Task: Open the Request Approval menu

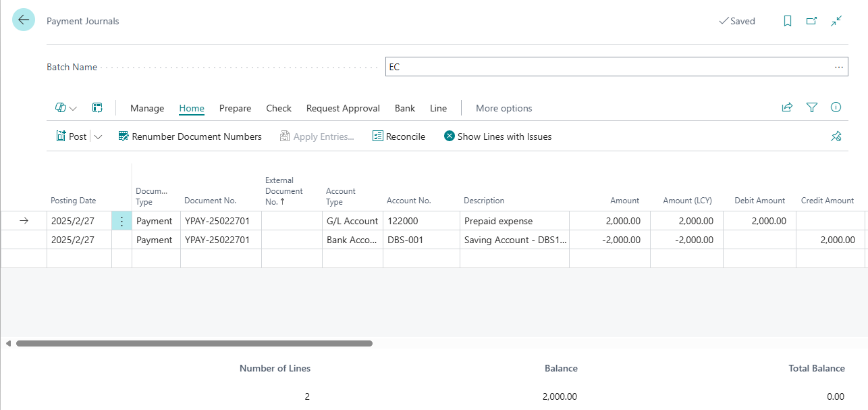Action: (x=343, y=108)
